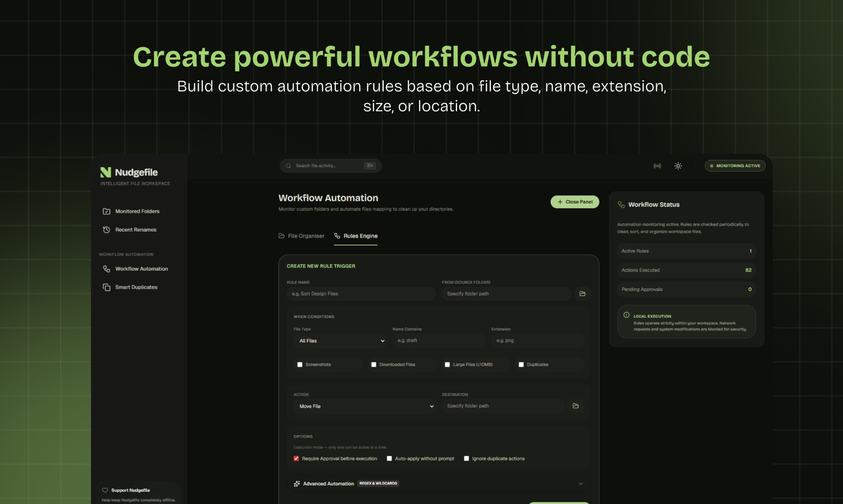Image resolution: width=843 pixels, height=504 pixels.
Task: Click the Recent Renames history icon
Action: (106, 230)
